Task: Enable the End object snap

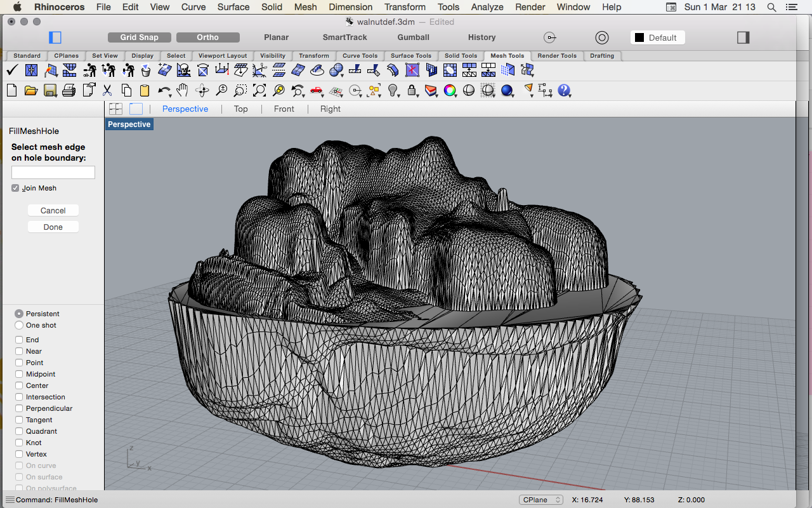Action: [x=19, y=340]
